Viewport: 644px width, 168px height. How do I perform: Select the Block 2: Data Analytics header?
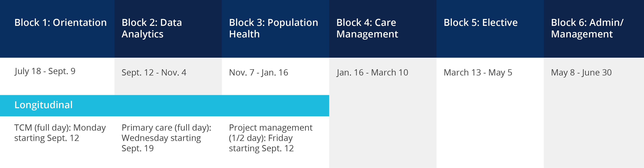[151, 28]
